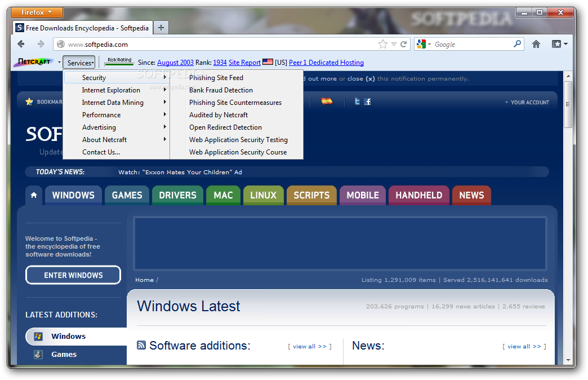Select Web Application Security Course
This screenshot has width=588, height=380.
(x=236, y=152)
